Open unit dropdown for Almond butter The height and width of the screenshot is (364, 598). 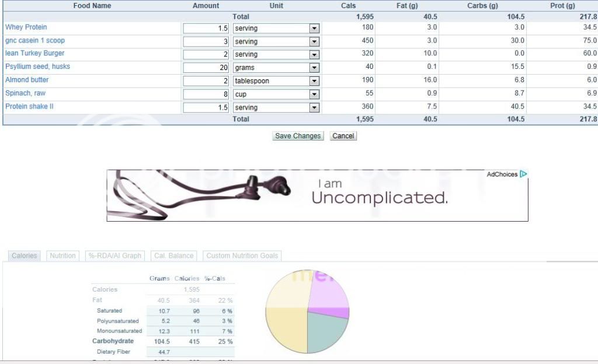pos(315,81)
